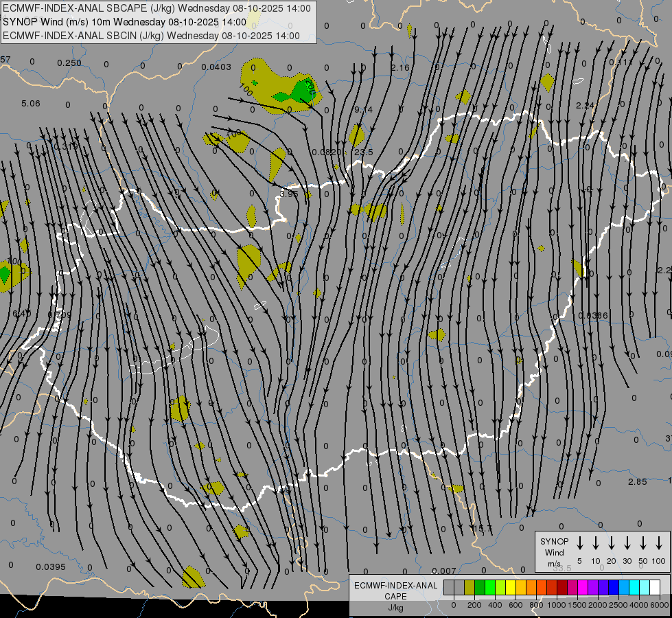Click the map value 0.709
The width and height of the screenshot is (672, 618).
pyautogui.click(x=60, y=314)
